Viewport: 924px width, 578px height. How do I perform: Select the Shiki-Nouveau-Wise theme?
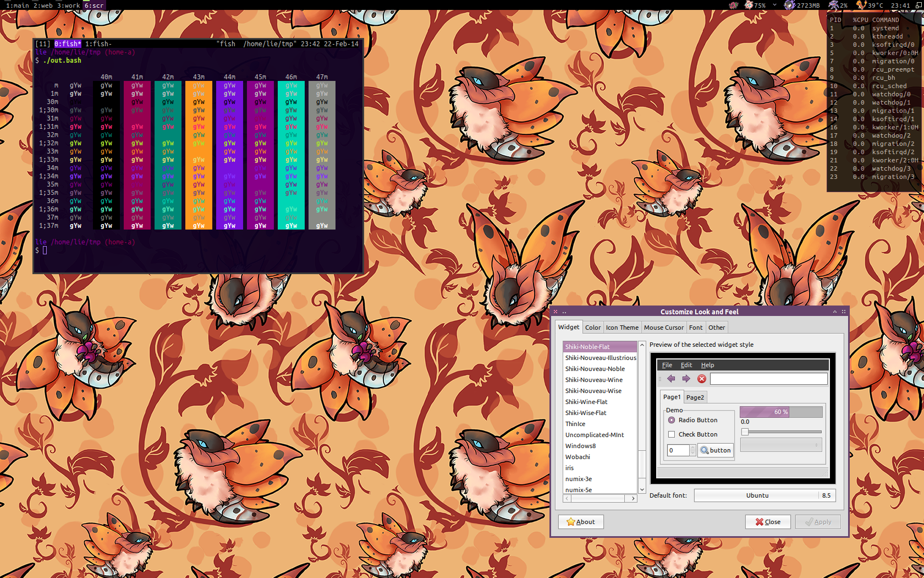point(599,391)
